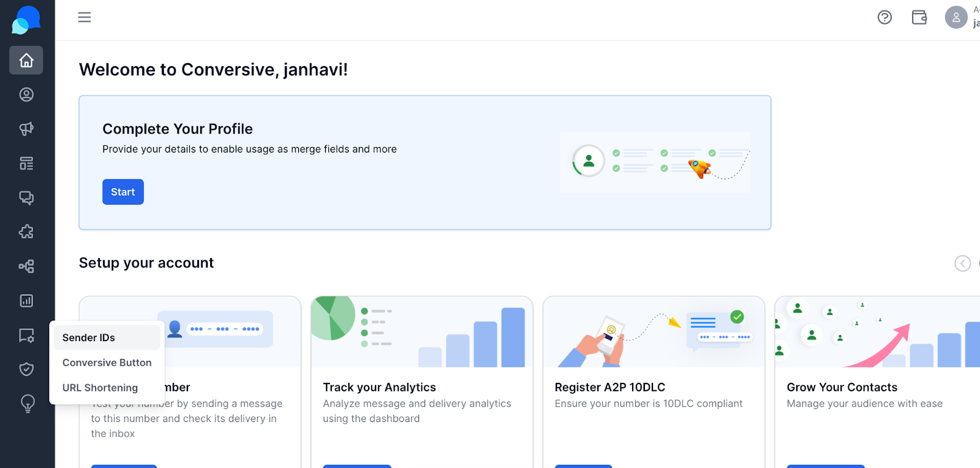Screen dimensions: 980x468
Task: Select Sender IDs from the flyout menu
Action: (x=107, y=338)
